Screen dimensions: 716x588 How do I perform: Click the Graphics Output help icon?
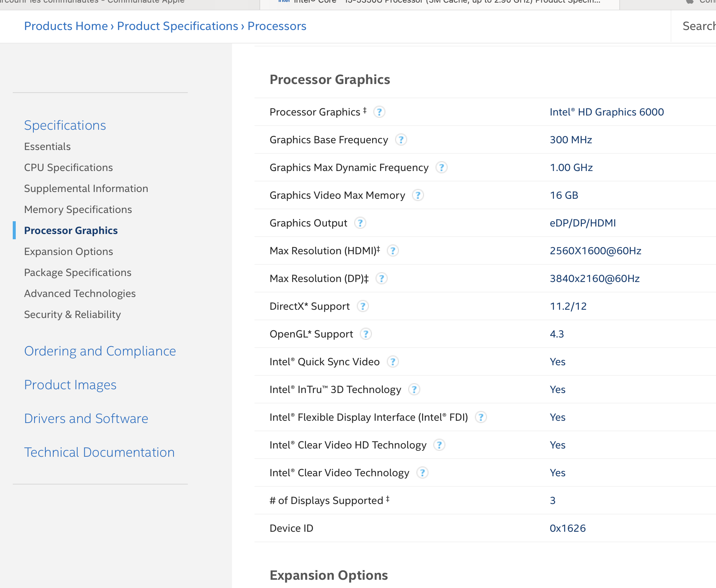(x=360, y=223)
